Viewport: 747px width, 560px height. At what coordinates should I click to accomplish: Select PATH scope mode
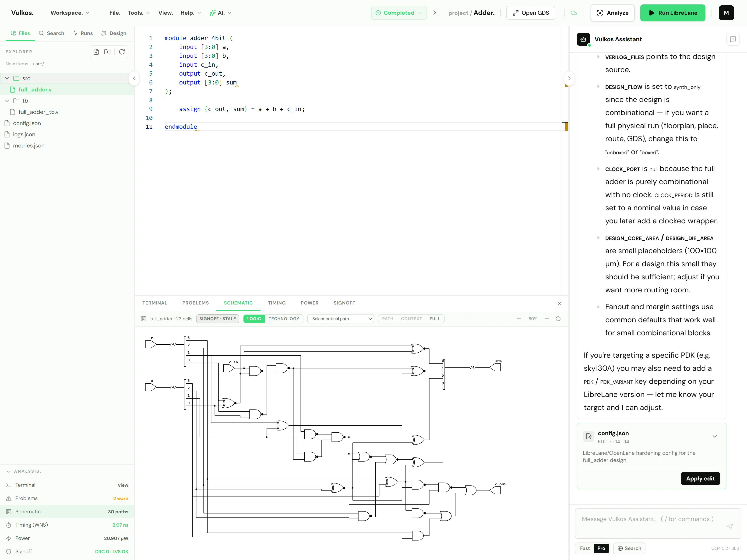point(388,319)
